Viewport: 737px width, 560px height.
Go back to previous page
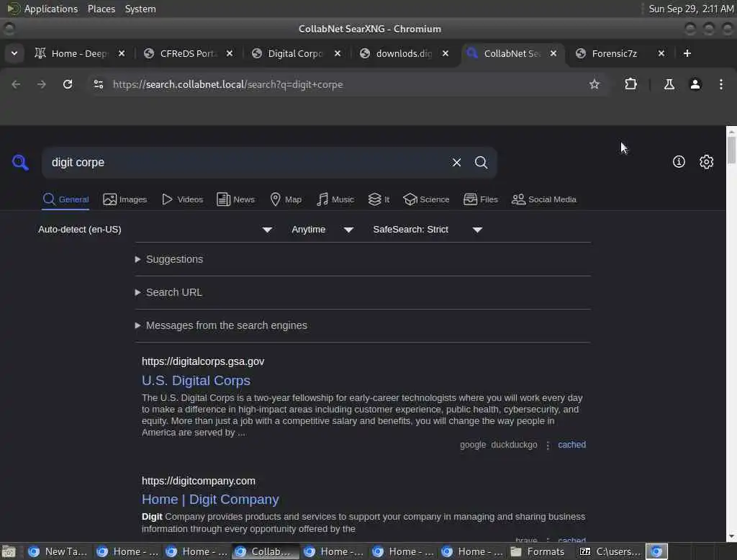[16, 84]
